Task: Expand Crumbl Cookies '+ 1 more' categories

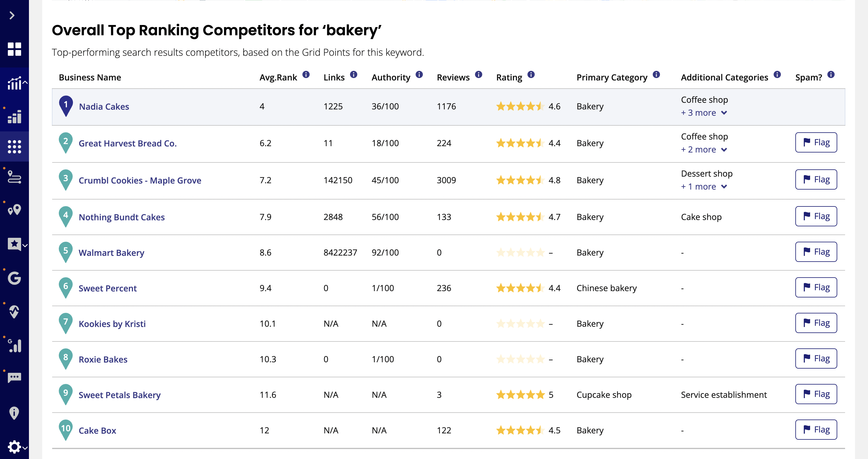Action: click(704, 187)
